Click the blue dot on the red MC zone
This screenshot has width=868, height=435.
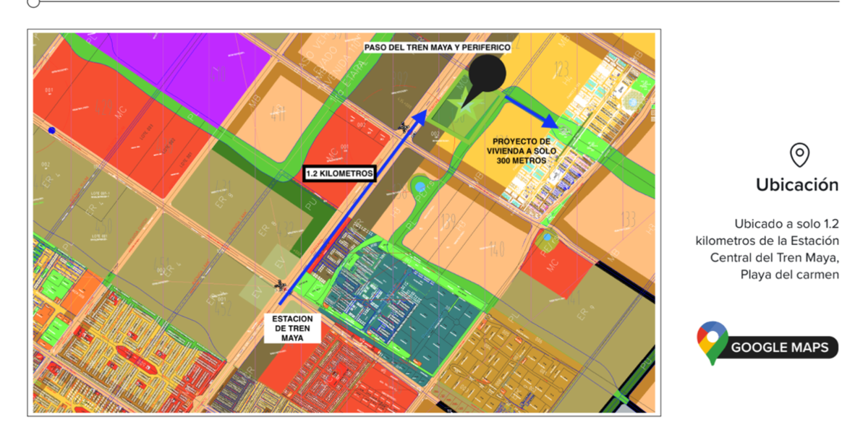pos(51,131)
